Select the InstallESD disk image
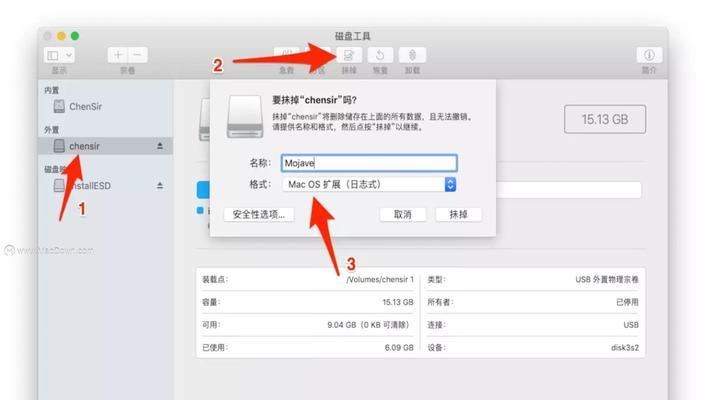 [82, 186]
